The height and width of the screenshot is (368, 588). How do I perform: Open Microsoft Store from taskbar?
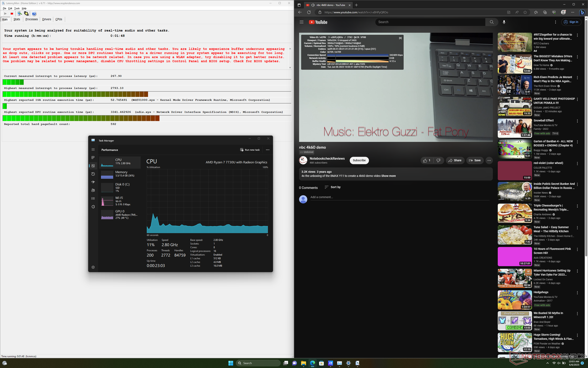(321, 363)
